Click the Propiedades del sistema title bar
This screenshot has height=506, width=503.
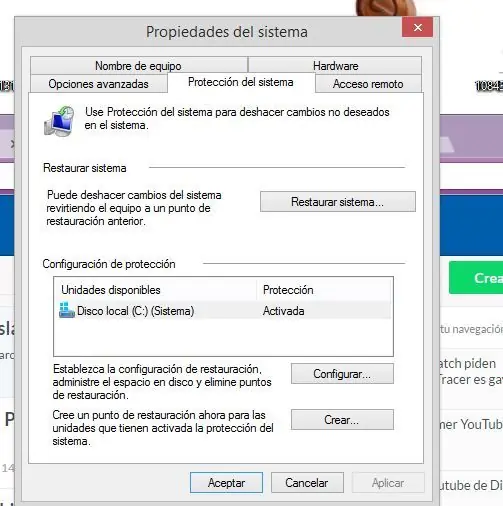[x=227, y=32]
